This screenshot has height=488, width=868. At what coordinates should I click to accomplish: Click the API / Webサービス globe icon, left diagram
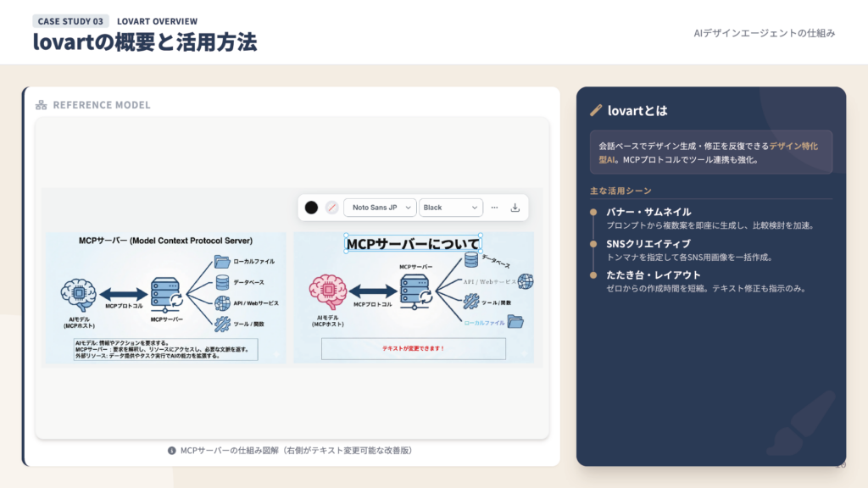[222, 303]
